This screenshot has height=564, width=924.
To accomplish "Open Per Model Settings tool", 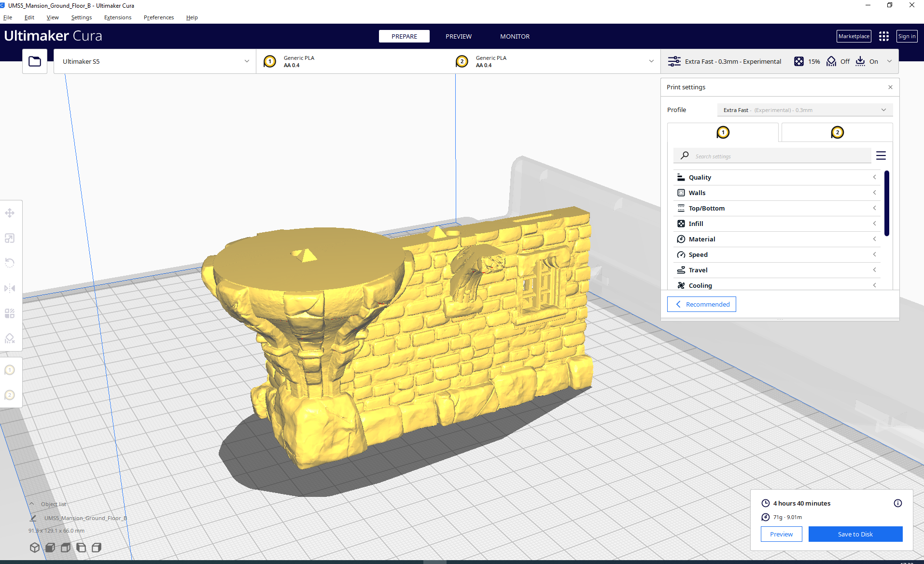I will tap(10, 313).
